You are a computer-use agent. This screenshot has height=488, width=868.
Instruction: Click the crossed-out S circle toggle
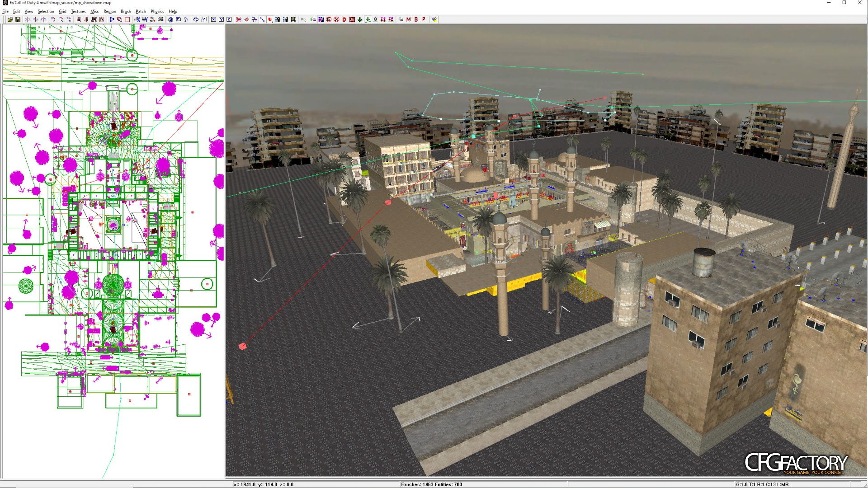[x=336, y=19]
